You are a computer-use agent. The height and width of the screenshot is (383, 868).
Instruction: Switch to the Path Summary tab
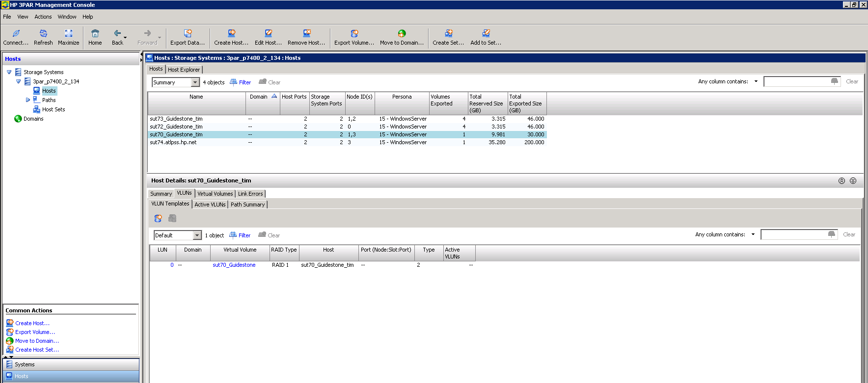[247, 204]
